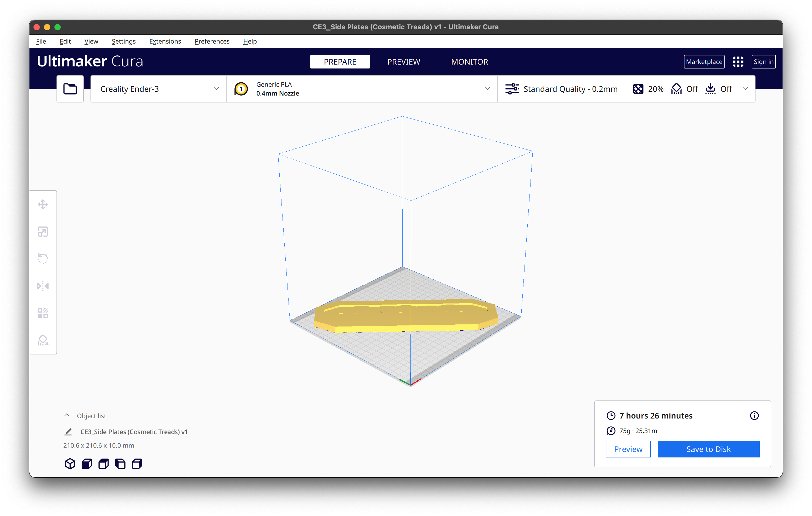Click the Save to Disk button

click(x=708, y=449)
